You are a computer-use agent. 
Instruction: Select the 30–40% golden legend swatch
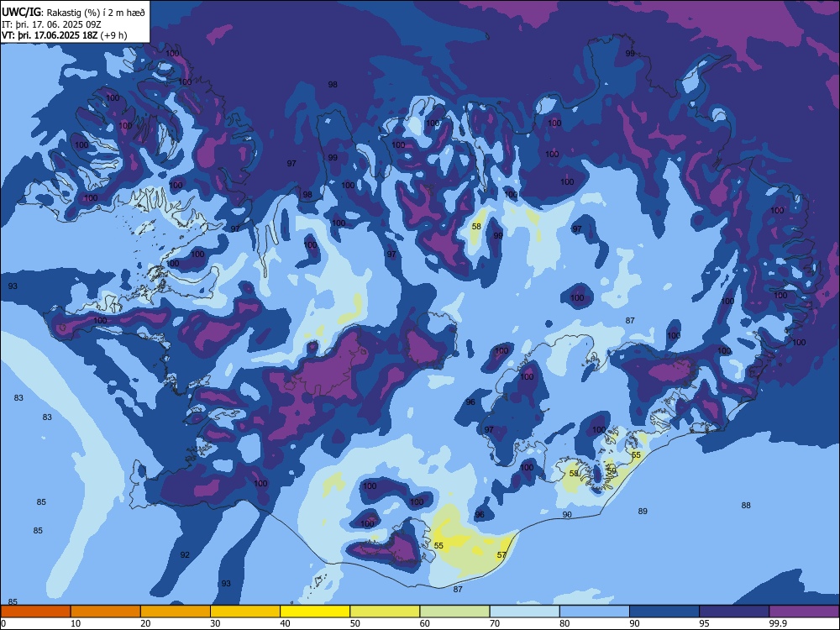pyautogui.click(x=245, y=612)
